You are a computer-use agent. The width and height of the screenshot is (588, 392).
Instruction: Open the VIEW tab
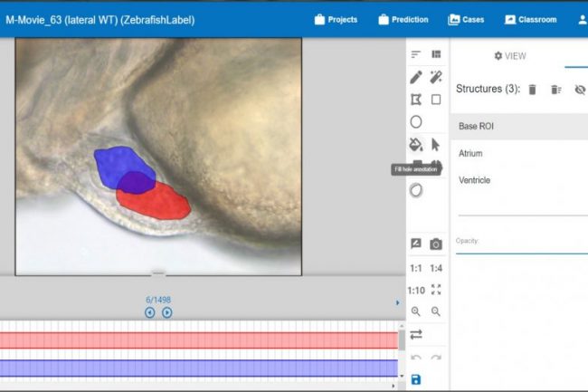pyautogui.click(x=510, y=56)
